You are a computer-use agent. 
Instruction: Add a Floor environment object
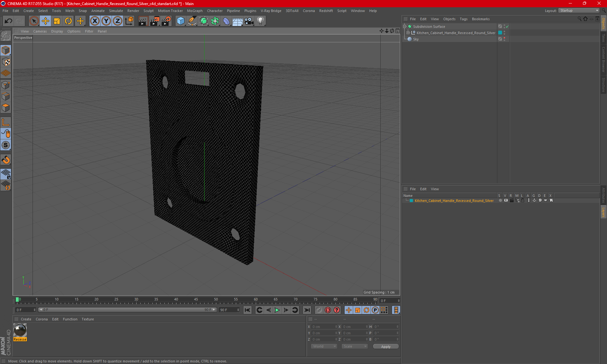coord(237,21)
